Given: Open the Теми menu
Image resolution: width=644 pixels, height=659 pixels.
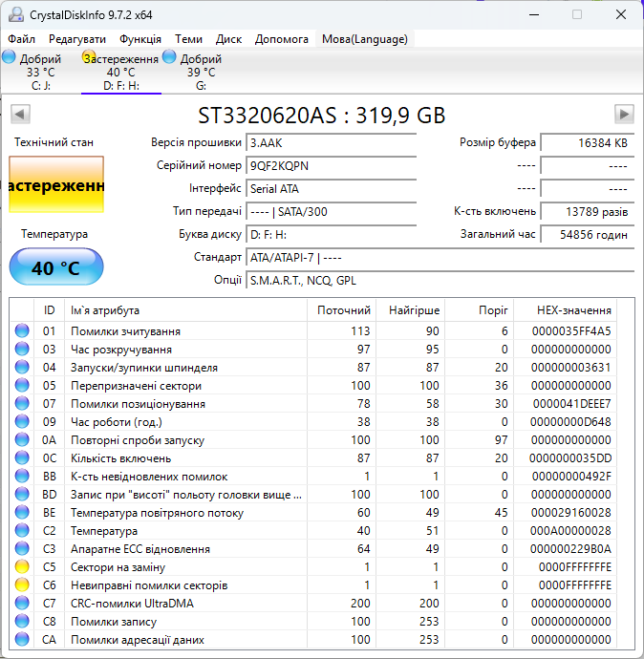Looking at the screenshot, I should coord(189,39).
